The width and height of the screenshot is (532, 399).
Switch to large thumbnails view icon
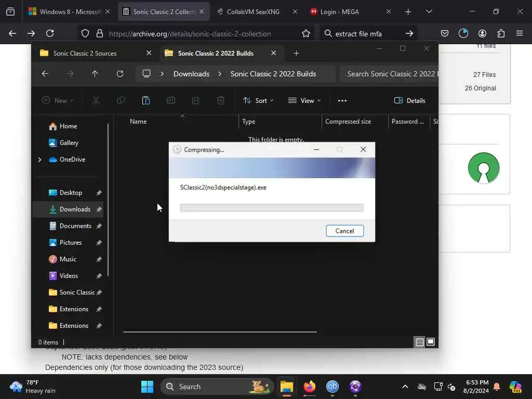point(431,342)
